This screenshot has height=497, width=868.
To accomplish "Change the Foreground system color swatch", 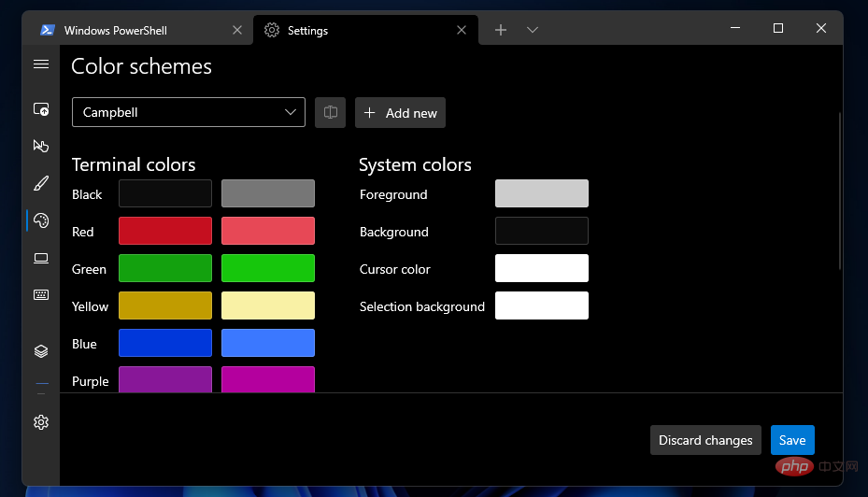I will coord(542,193).
